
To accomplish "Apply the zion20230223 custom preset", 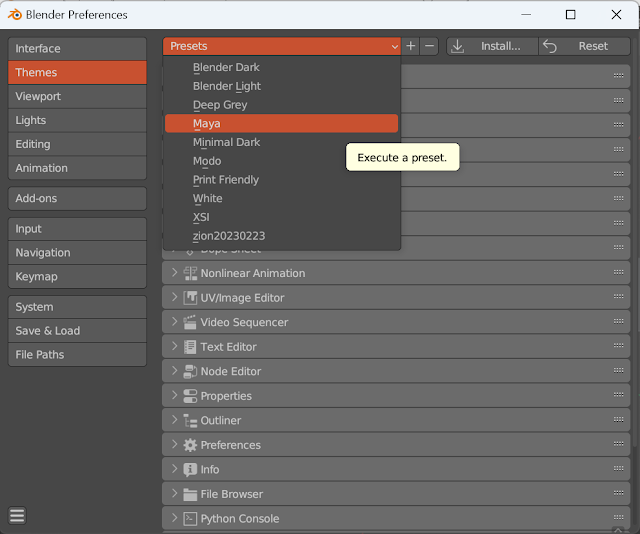I will coord(281,236).
